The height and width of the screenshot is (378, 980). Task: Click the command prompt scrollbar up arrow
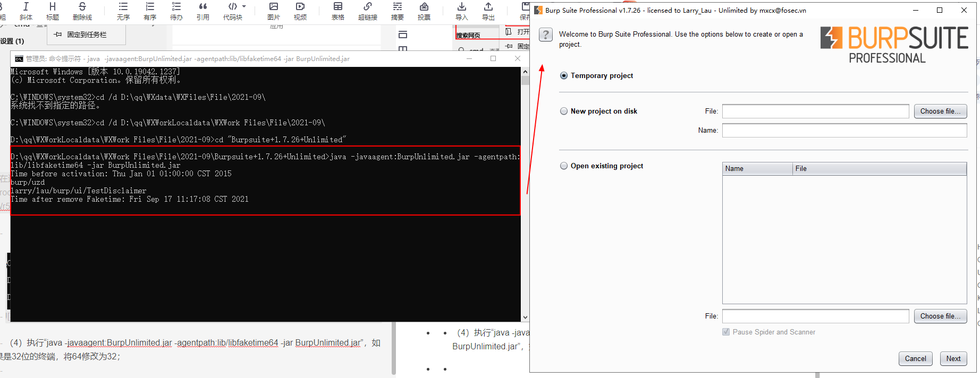(525, 71)
